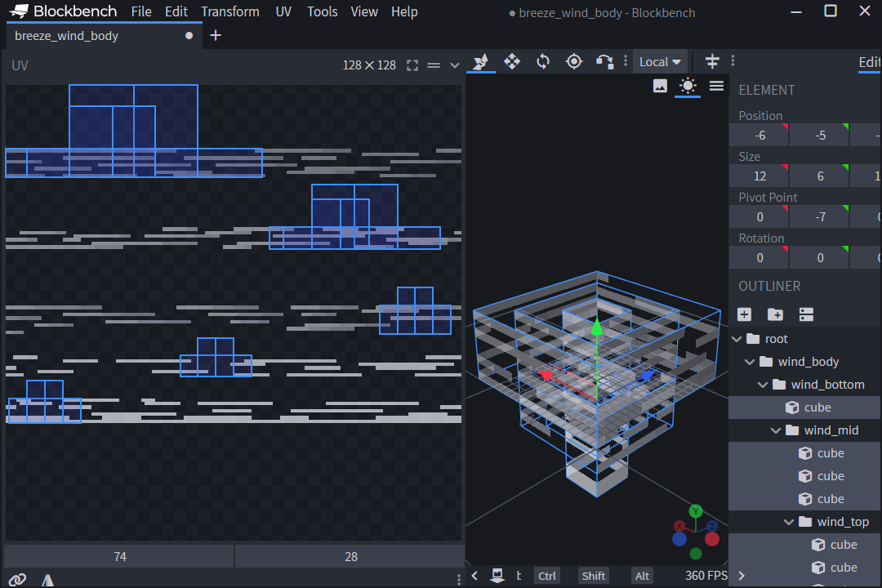This screenshot has height=588, width=882.
Task: Toggle the Outliner options list icon
Action: click(806, 314)
